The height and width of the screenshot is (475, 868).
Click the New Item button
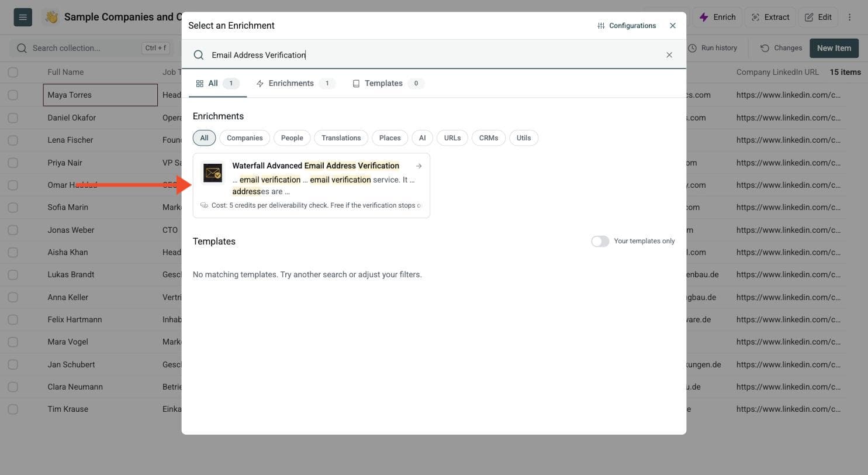[834, 48]
